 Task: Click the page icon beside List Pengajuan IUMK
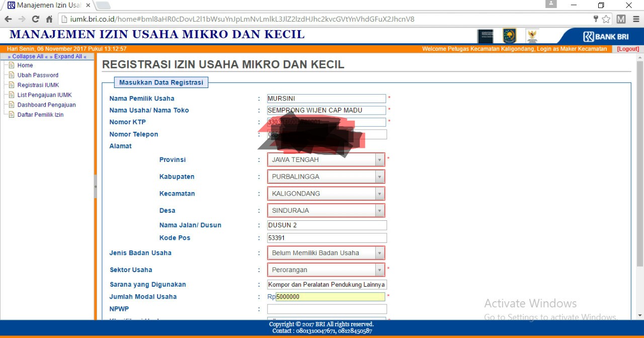coord(12,95)
